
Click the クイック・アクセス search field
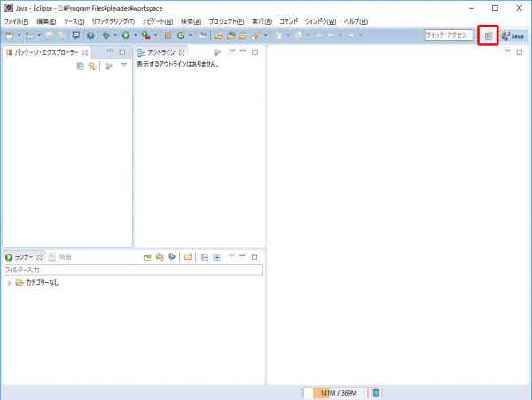point(447,35)
